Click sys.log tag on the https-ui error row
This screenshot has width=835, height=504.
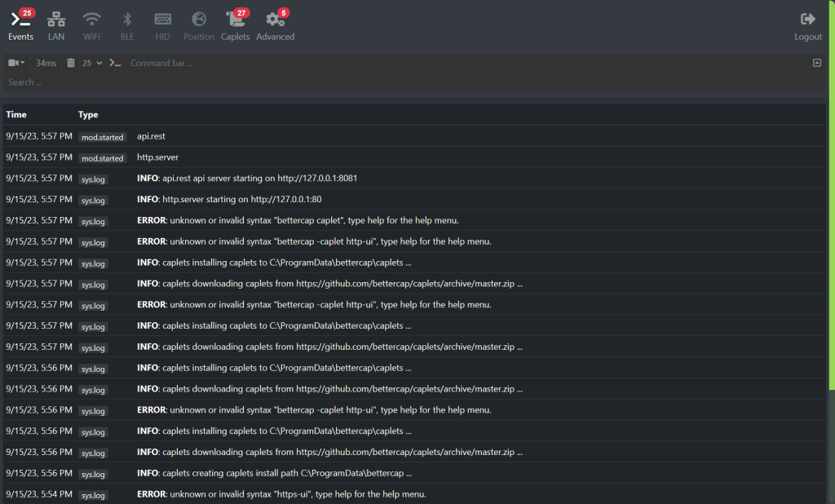coord(93,496)
